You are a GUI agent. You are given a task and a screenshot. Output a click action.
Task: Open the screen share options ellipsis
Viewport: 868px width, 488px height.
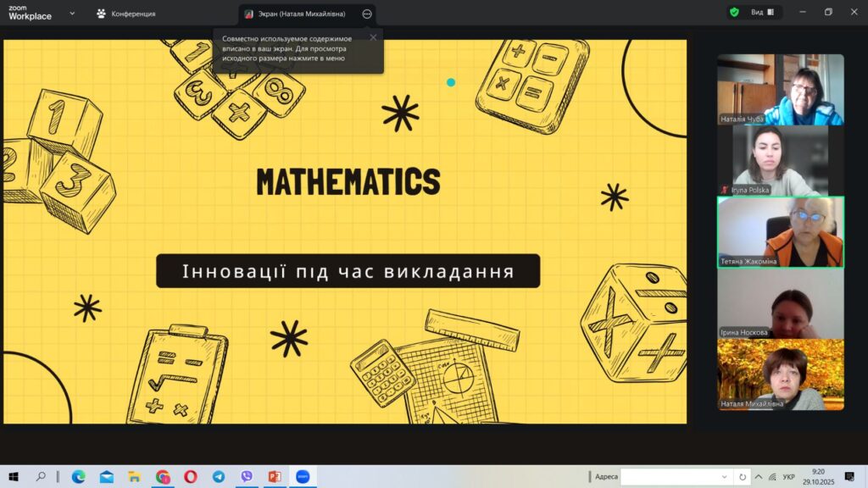[366, 14]
